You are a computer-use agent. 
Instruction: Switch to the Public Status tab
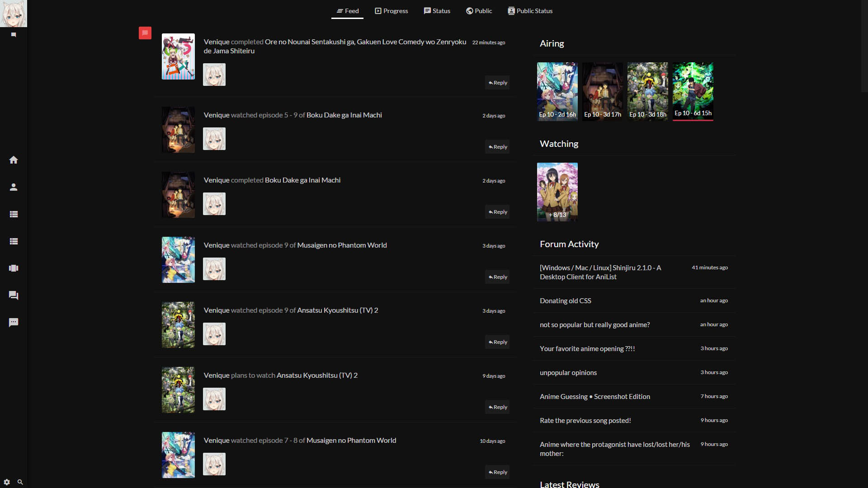(530, 11)
